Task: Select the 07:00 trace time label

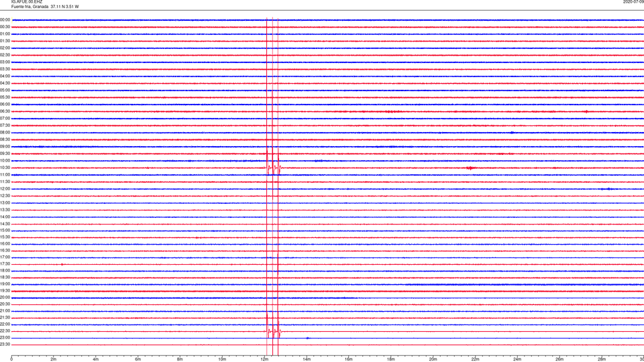Action: [x=5, y=118]
